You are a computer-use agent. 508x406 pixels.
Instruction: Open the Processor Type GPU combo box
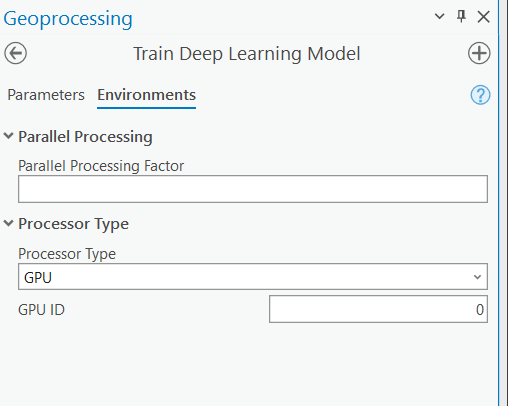point(253,277)
